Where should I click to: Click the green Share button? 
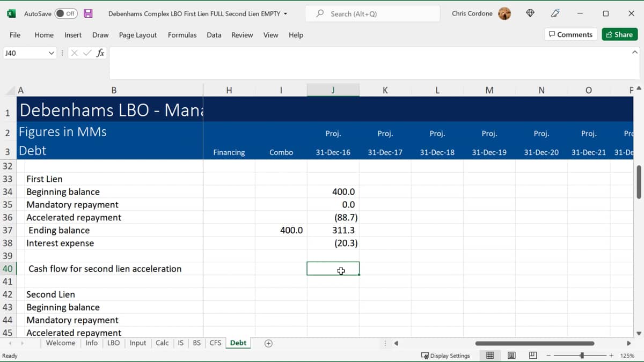tap(619, 34)
